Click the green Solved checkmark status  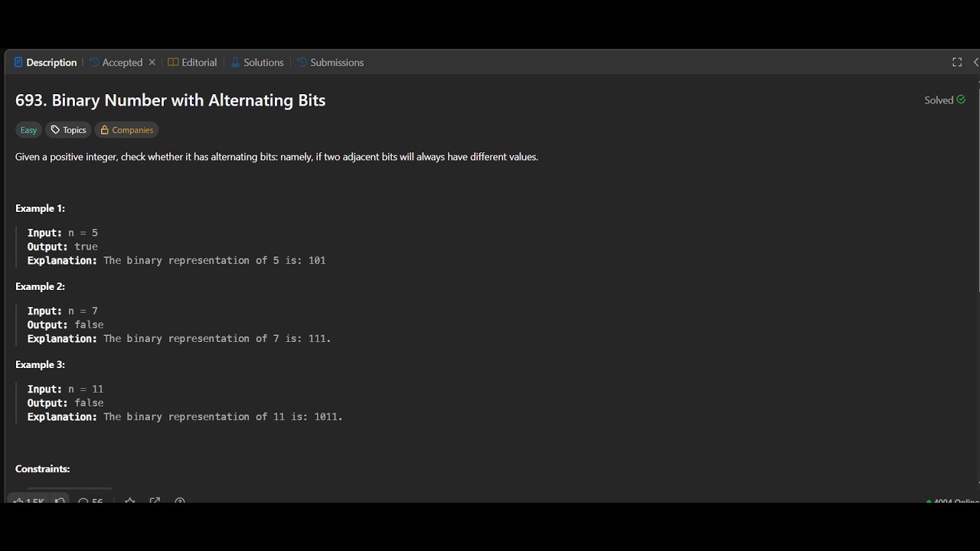[x=945, y=100]
